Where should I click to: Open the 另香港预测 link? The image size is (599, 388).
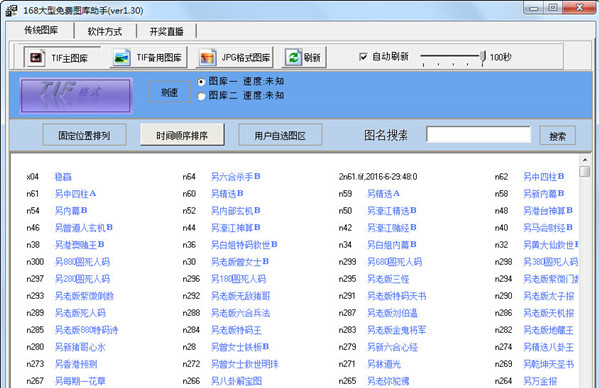pos(76,364)
